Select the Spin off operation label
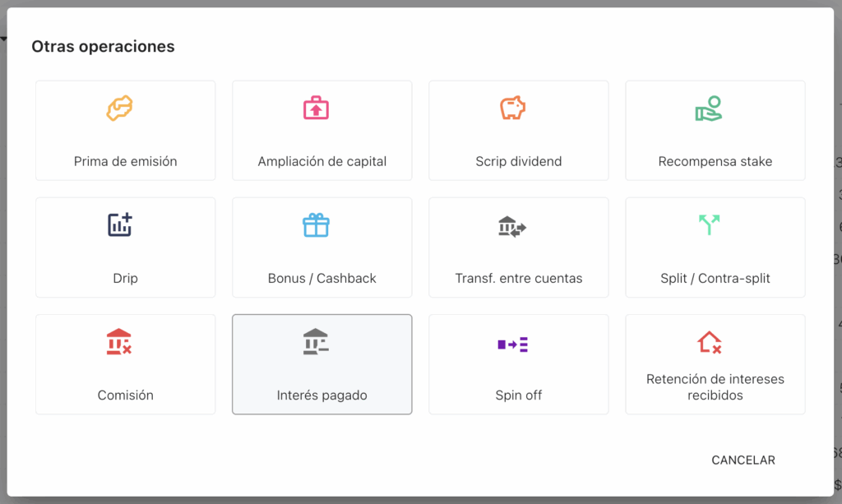 [519, 395]
